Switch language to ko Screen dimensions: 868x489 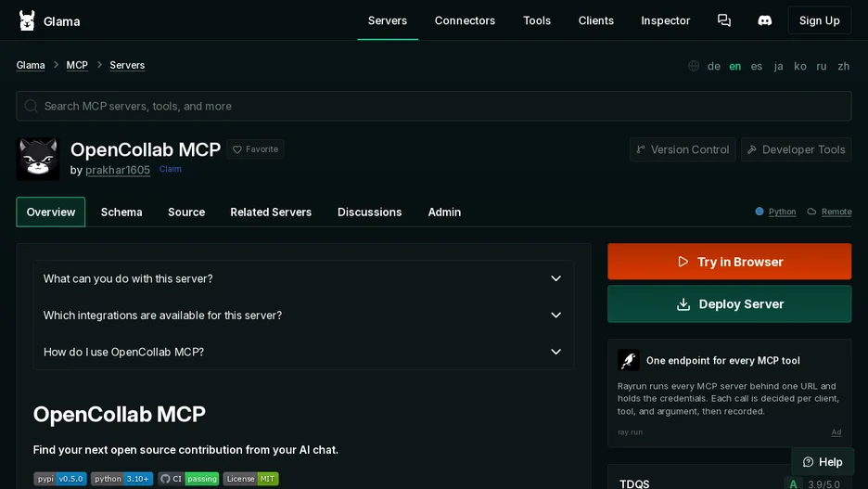(x=800, y=67)
